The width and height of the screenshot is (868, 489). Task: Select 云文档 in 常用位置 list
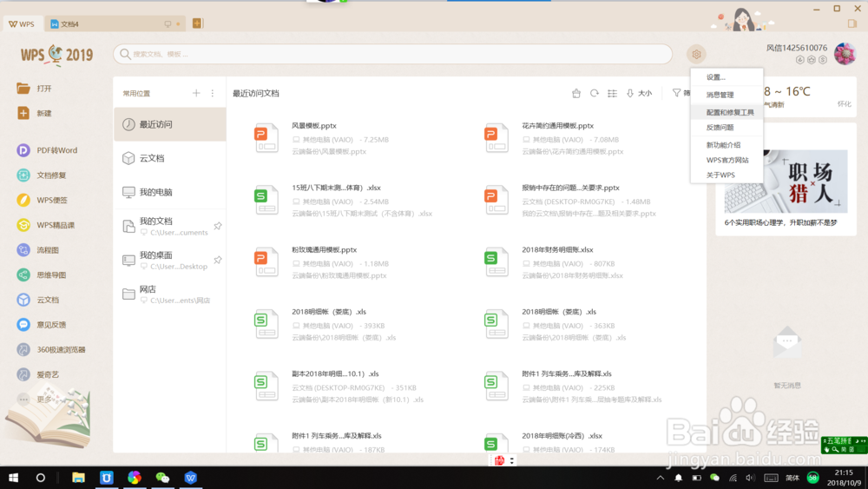[170, 158]
